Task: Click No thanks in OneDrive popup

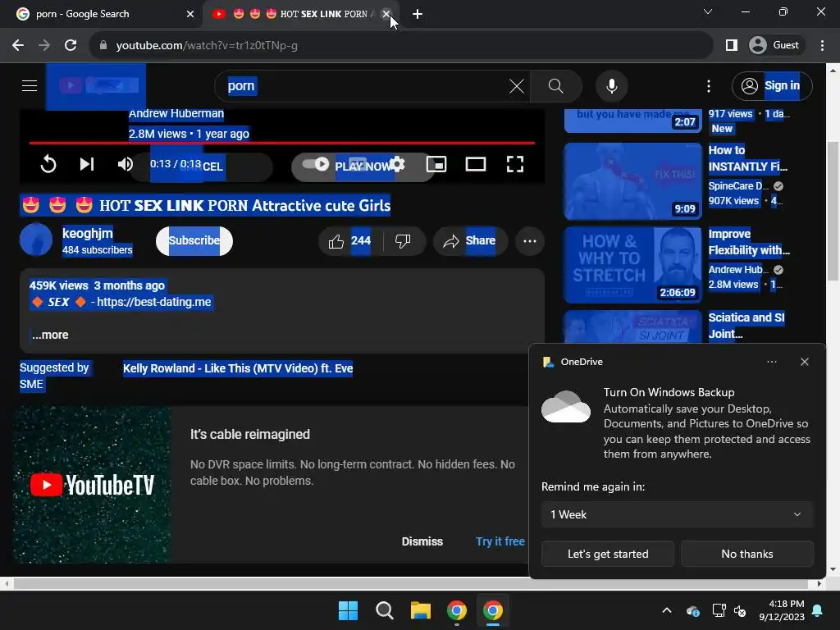Action: [746, 554]
